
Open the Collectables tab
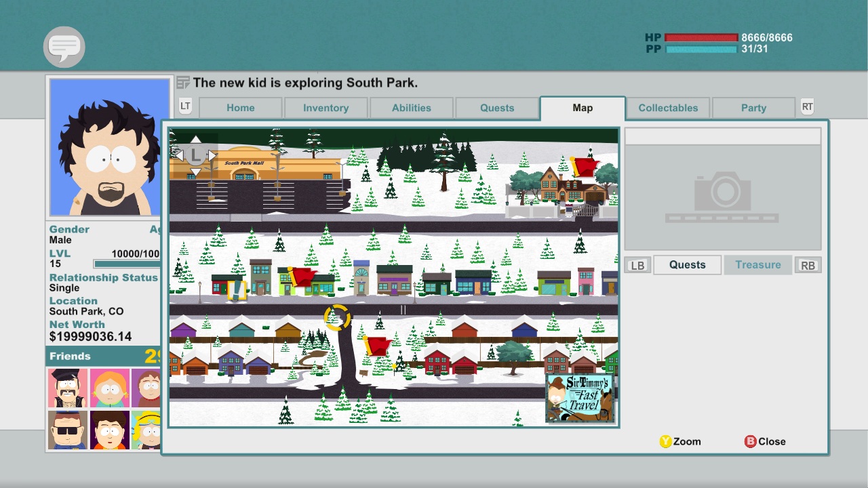point(667,108)
